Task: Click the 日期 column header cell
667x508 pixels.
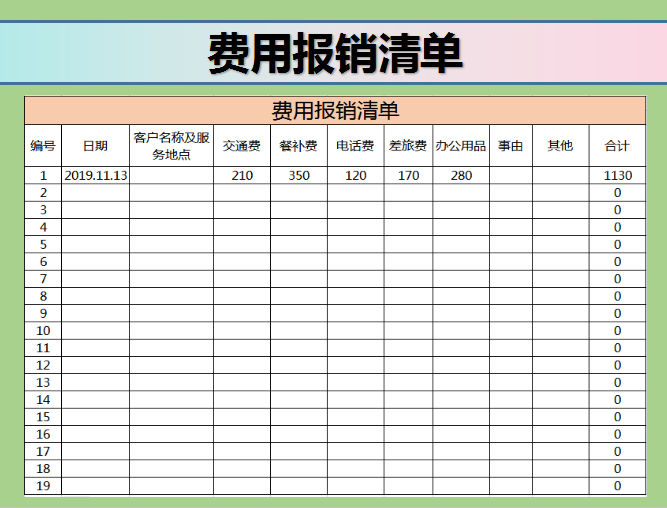Action: coord(95,146)
